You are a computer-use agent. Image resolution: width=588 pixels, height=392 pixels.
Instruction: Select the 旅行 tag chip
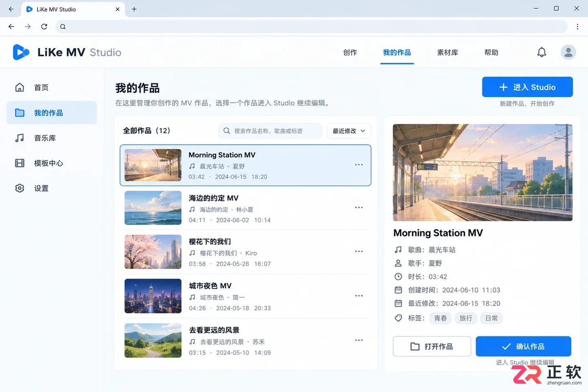click(466, 318)
